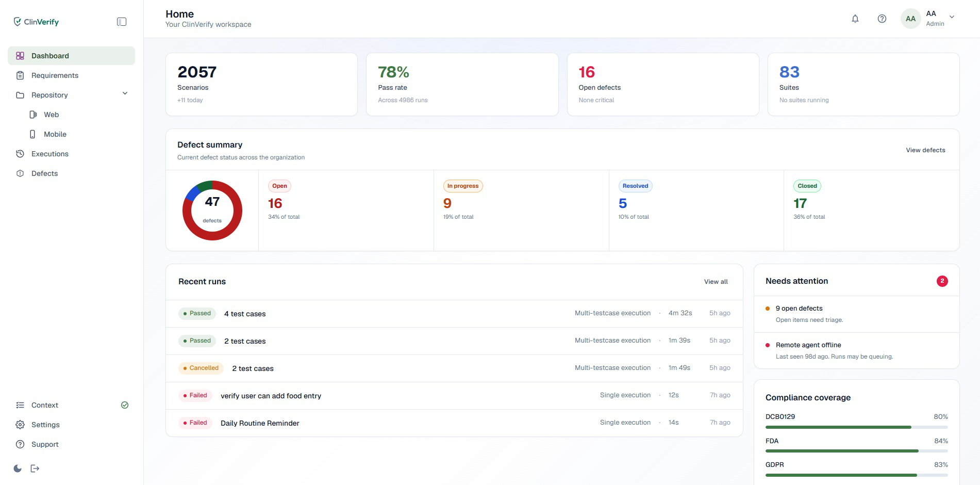The width and height of the screenshot is (980, 485).
Task: Click the Defects shield icon
Action: pos(20,173)
